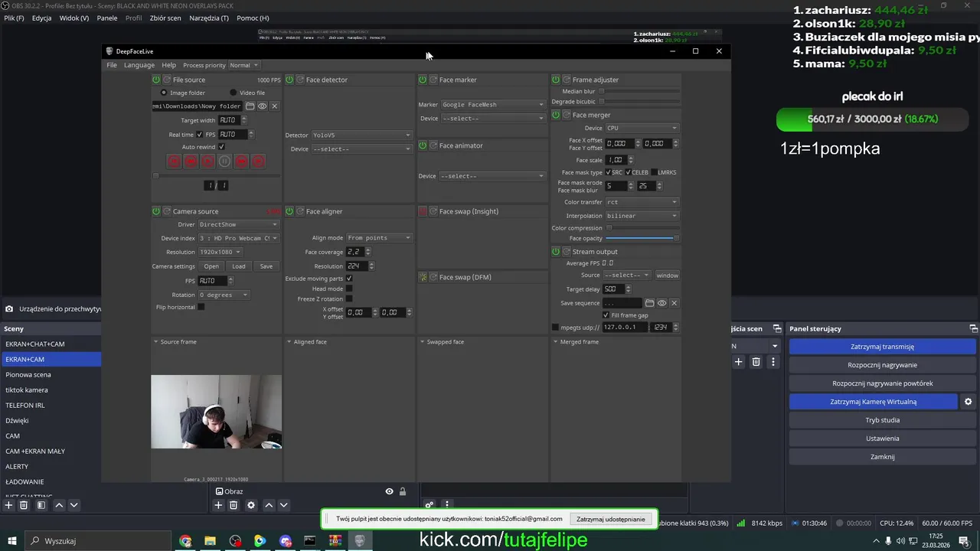Image resolution: width=980 pixels, height=551 pixels.
Task: Open DeepFaceLive Help menu
Action: pos(168,65)
